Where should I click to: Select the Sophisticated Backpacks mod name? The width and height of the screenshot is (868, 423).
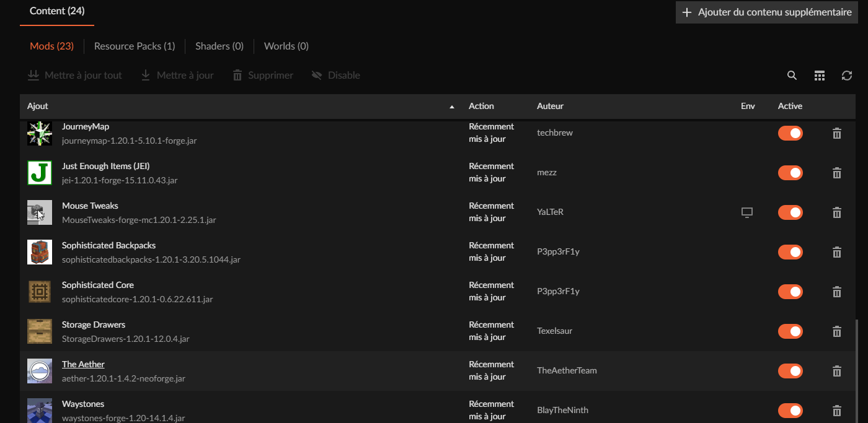click(x=108, y=245)
